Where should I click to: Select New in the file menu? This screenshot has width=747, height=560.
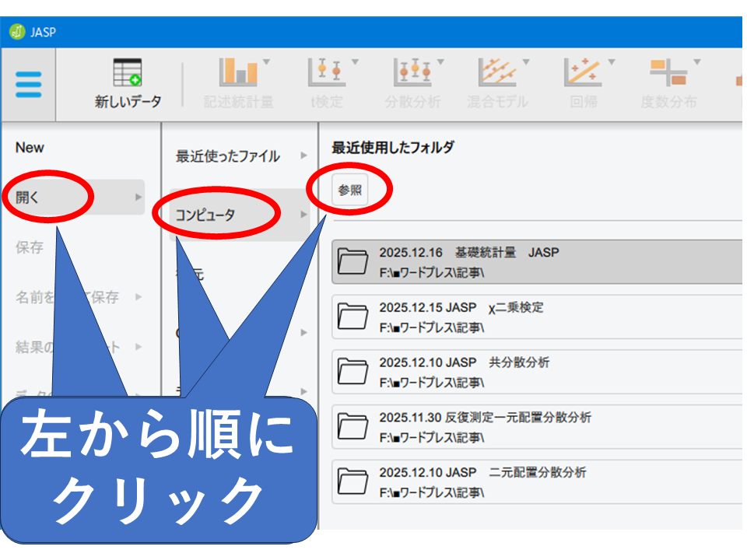pyautogui.click(x=30, y=148)
